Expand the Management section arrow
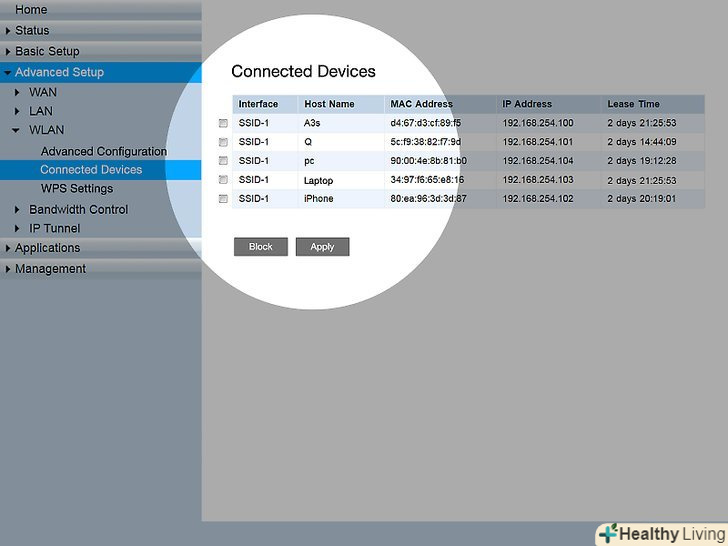This screenshot has height=546, width=728. click(x=8, y=269)
